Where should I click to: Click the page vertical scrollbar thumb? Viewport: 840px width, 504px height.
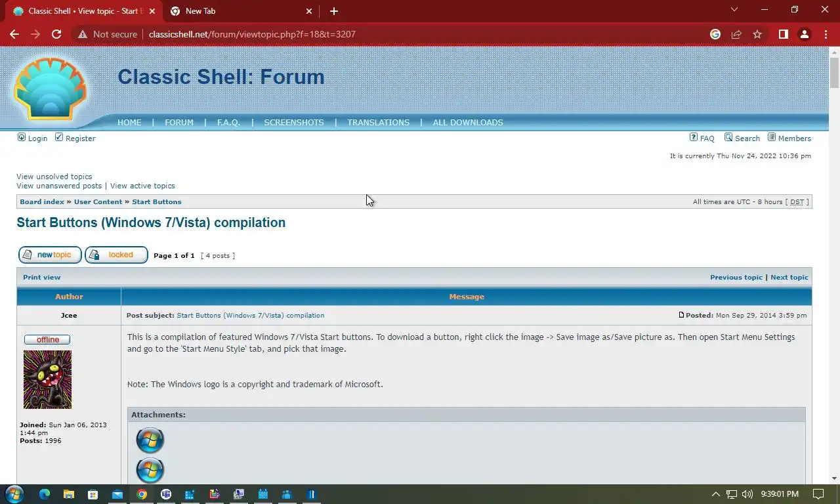[x=834, y=72]
